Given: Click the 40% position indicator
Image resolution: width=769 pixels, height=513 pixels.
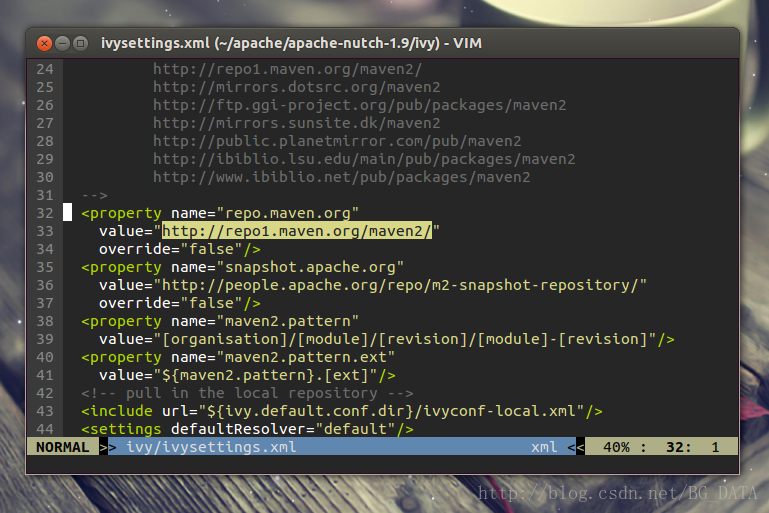Looking at the screenshot, I should pyautogui.click(x=616, y=447).
